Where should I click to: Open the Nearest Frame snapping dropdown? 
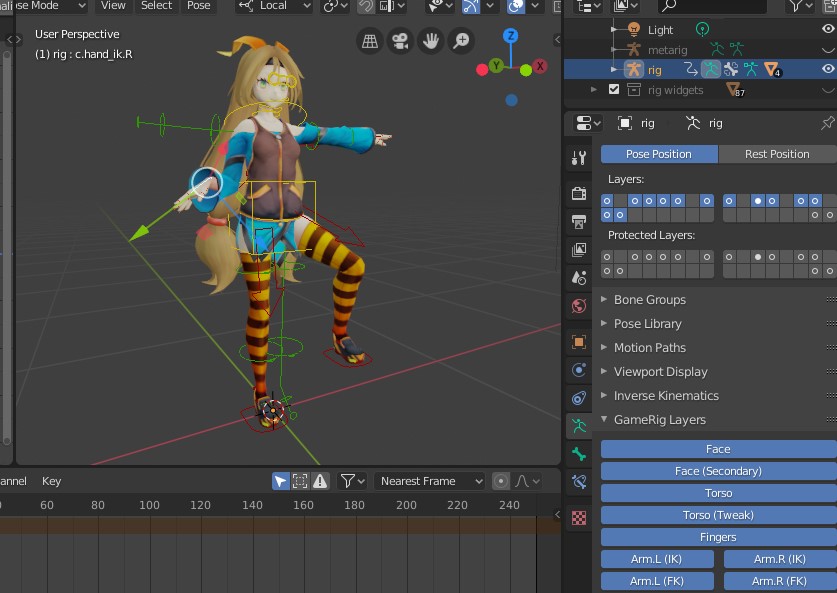coord(430,481)
